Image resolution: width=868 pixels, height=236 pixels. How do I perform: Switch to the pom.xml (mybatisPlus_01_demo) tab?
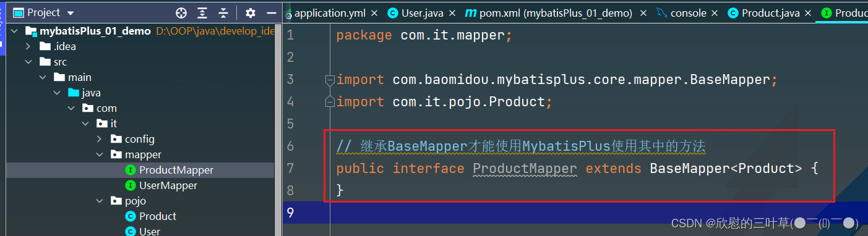[556, 13]
